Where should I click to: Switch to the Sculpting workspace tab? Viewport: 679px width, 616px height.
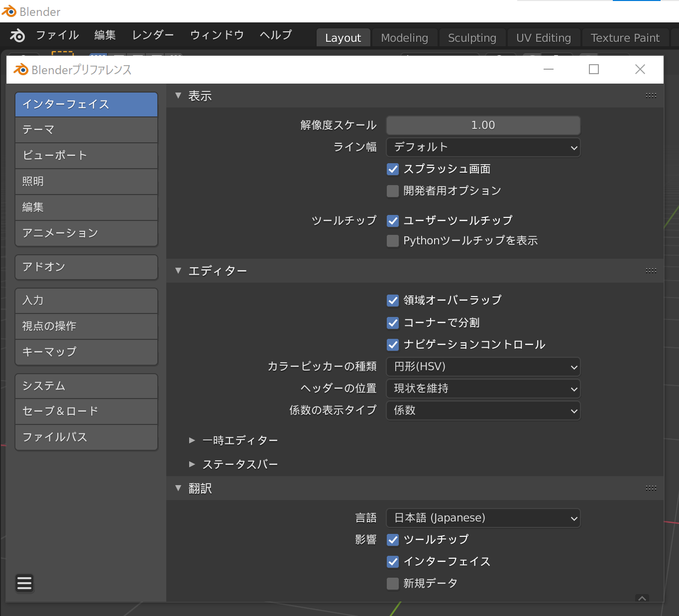click(x=472, y=38)
